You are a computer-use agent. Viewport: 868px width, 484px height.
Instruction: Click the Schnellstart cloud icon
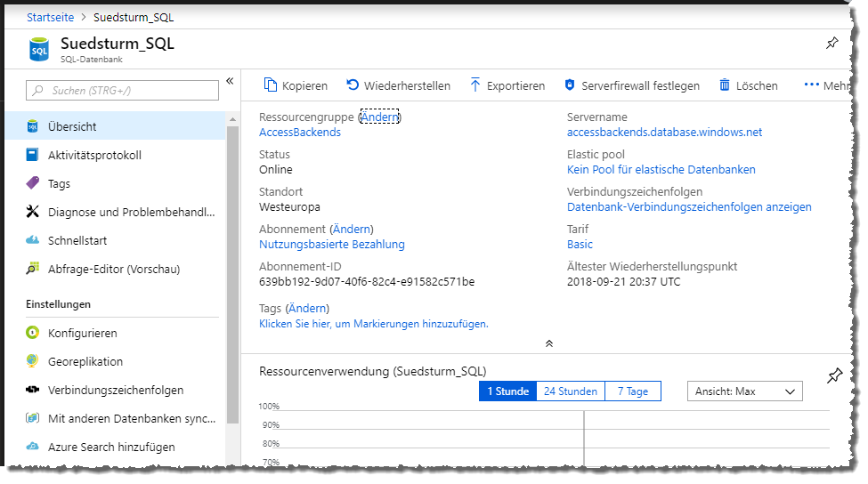pos(33,239)
